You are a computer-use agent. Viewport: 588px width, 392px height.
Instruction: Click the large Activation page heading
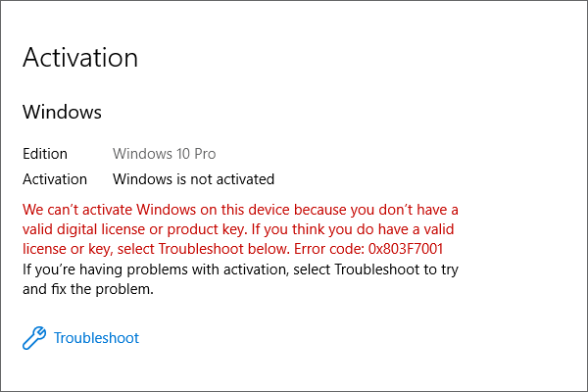click(80, 58)
